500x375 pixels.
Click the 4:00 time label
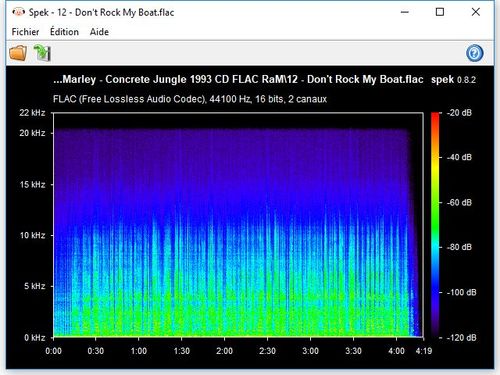coord(396,351)
